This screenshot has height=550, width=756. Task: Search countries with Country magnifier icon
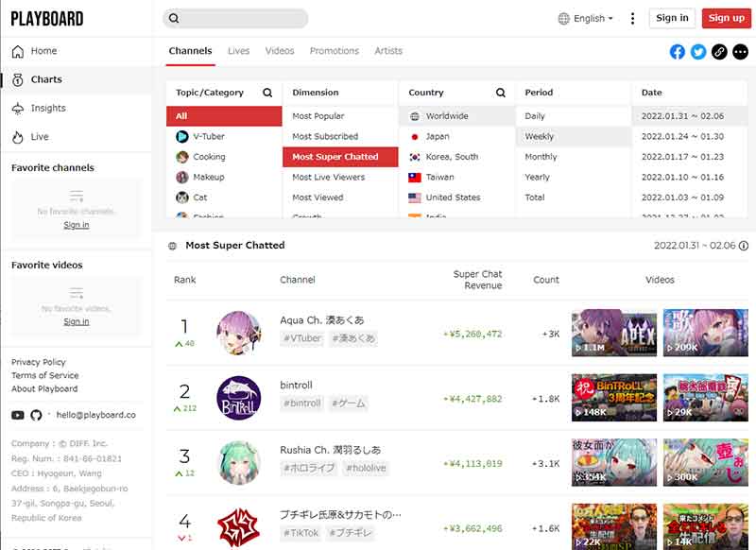pos(501,93)
